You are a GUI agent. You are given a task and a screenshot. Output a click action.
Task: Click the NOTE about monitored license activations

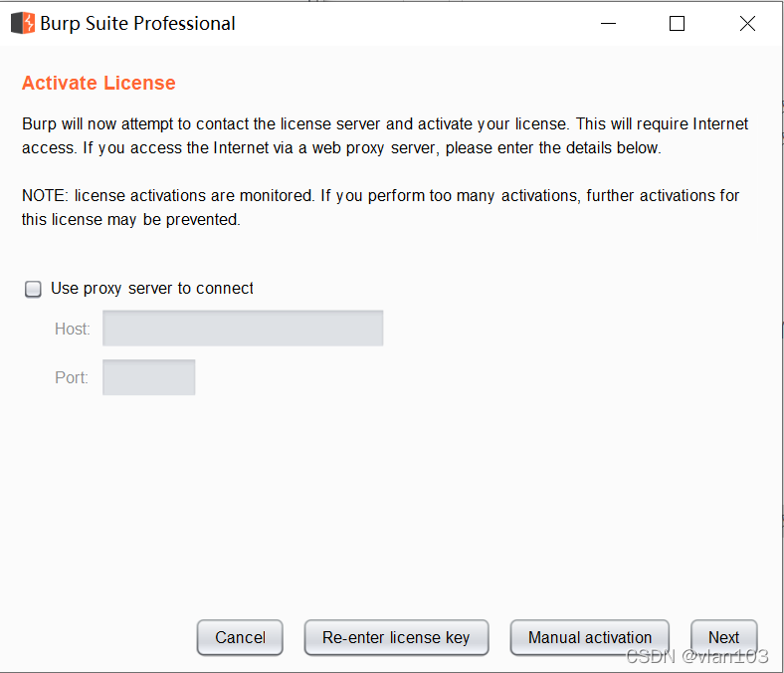point(380,207)
